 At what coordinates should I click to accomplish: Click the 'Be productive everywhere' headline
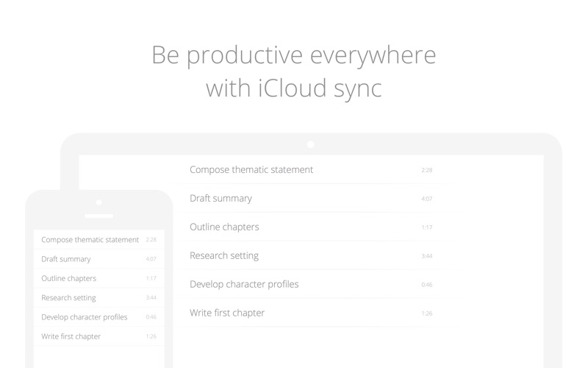[x=293, y=56]
